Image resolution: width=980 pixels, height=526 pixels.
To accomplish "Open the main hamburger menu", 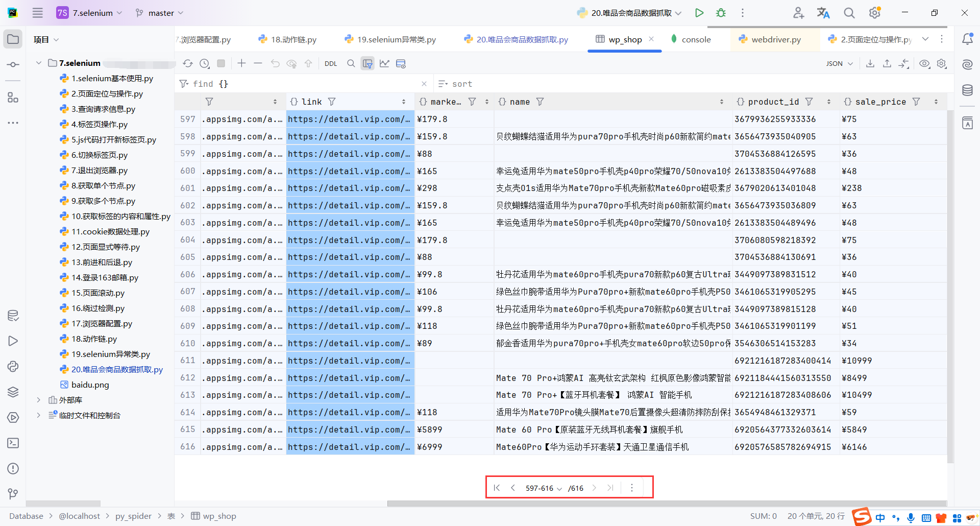I will click(38, 13).
